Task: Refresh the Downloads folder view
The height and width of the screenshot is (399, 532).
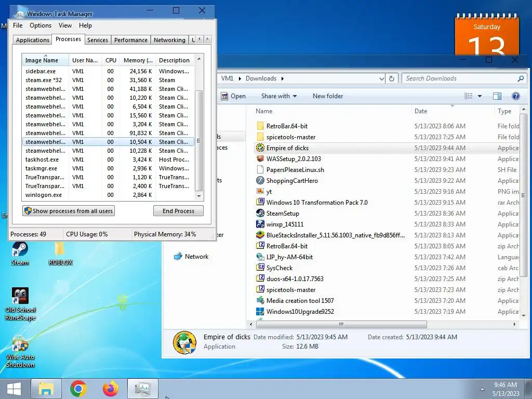Action: (392, 79)
